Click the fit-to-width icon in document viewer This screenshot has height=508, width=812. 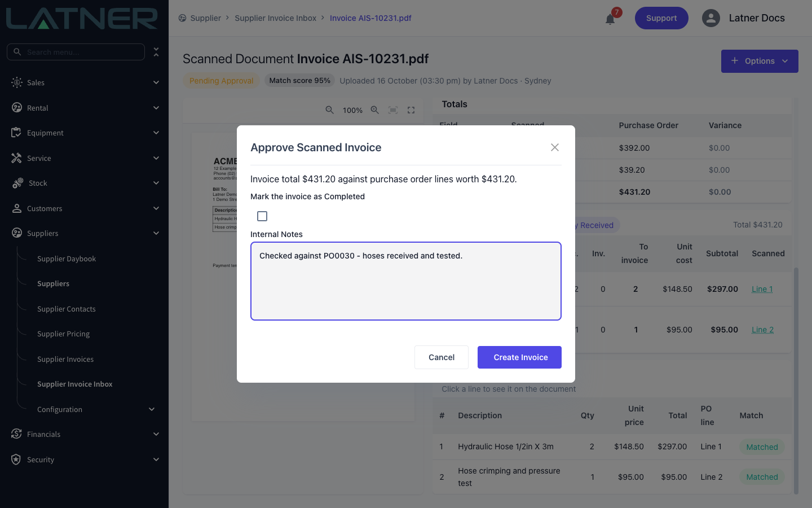[393, 110]
